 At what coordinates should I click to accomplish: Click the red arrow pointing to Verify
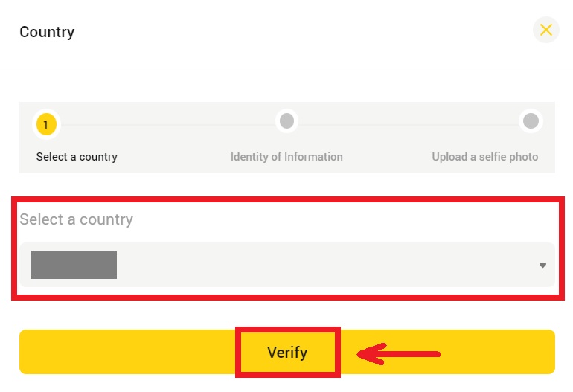pos(400,353)
